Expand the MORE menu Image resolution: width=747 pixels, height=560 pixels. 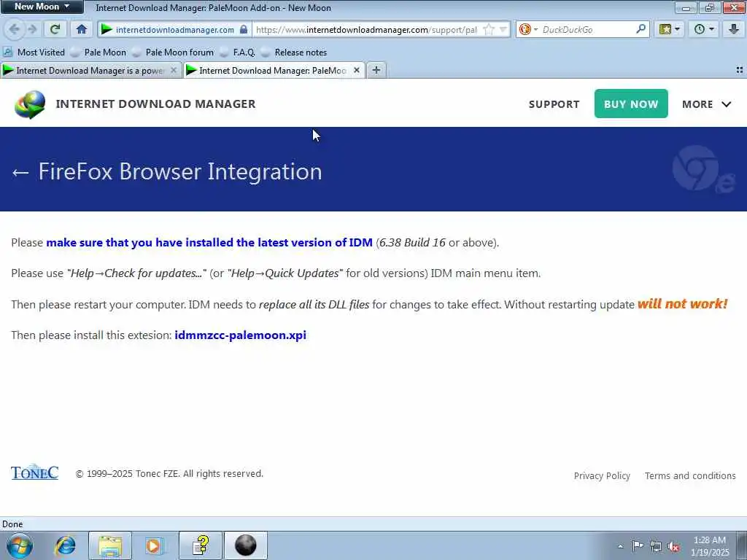point(706,104)
